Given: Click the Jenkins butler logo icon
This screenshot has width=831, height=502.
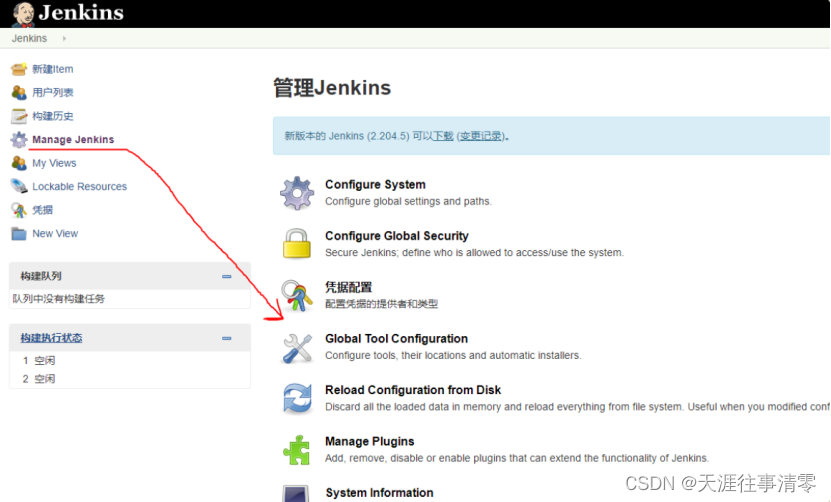Looking at the screenshot, I should tap(23, 14).
